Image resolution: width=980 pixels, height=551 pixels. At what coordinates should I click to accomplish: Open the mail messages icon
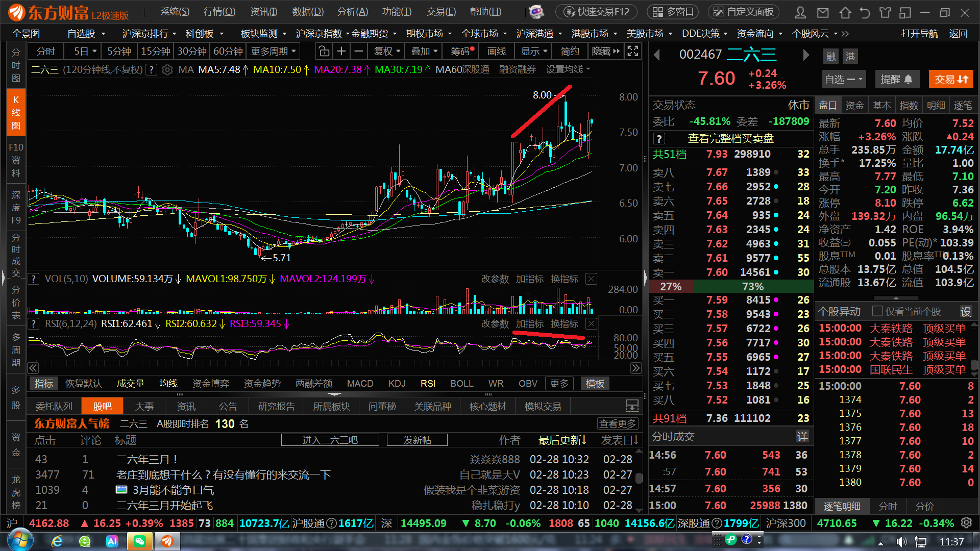823,12
